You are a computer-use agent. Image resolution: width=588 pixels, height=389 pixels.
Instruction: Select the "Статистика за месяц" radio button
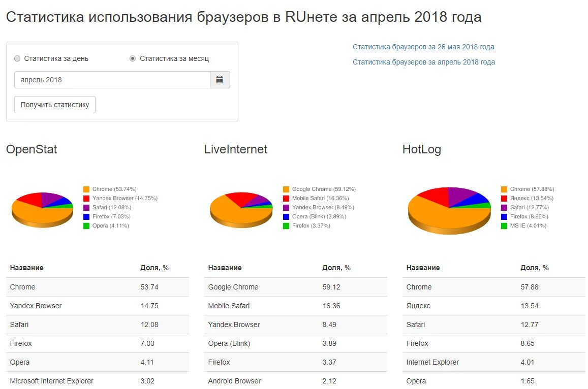point(132,58)
